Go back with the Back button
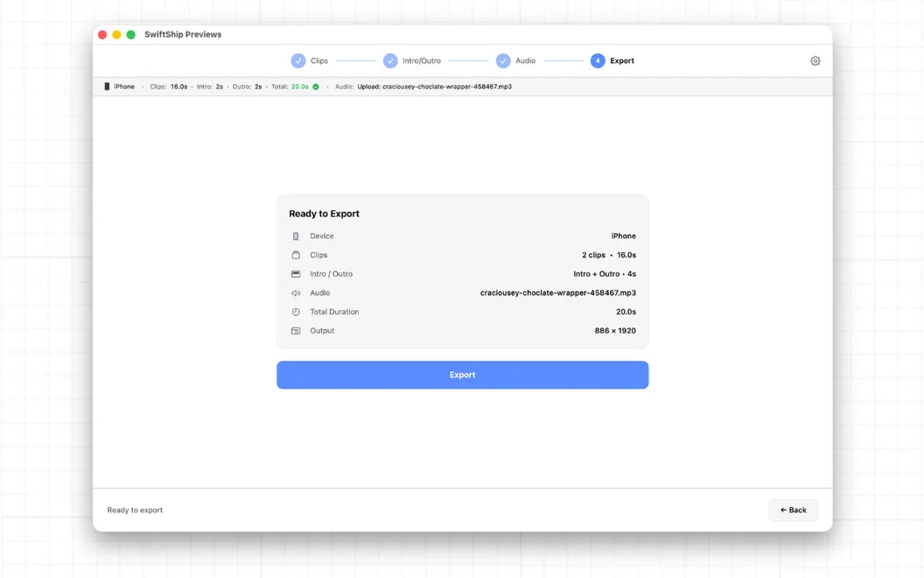This screenshot has height=578, width=924. [793, 511]
